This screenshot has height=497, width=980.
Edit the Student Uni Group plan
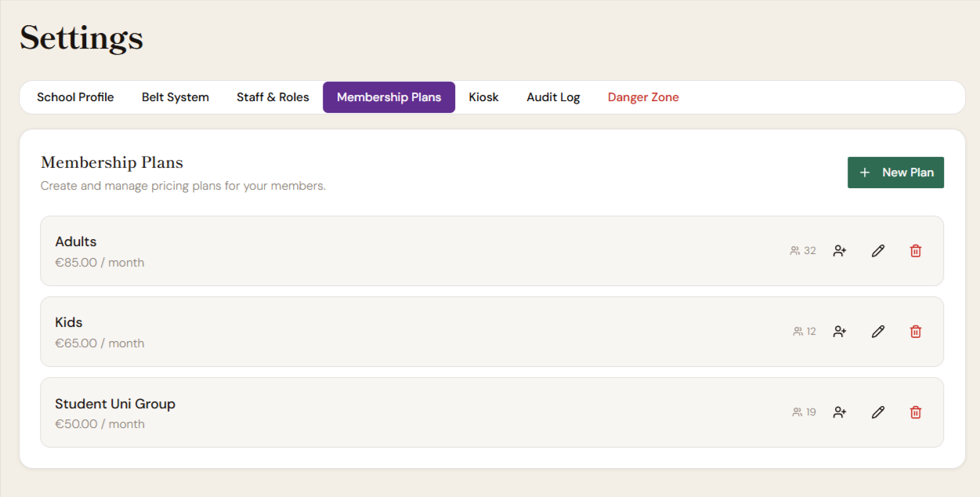click(878, 412)
